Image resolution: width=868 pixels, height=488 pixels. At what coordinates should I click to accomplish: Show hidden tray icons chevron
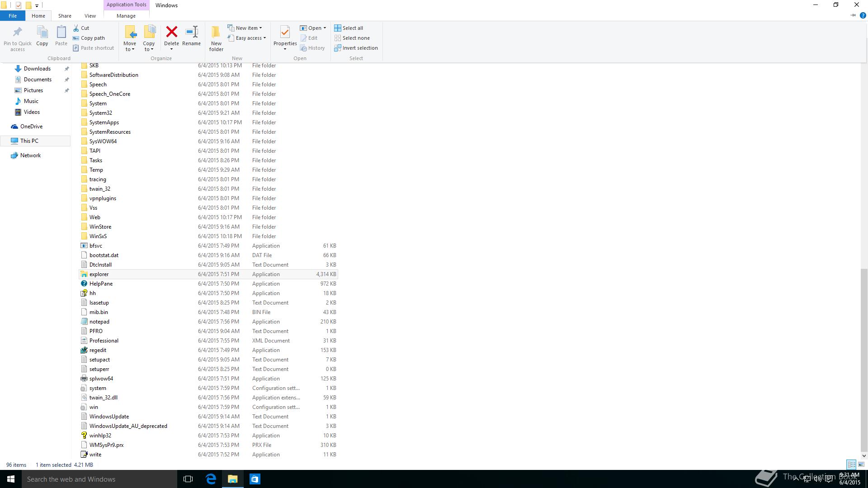coord(796,479)
